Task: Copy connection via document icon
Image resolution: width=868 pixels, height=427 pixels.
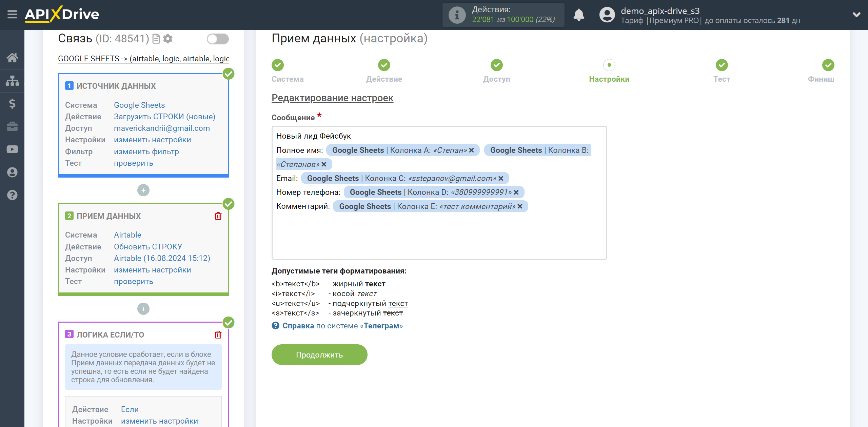Action: (156, 39)
